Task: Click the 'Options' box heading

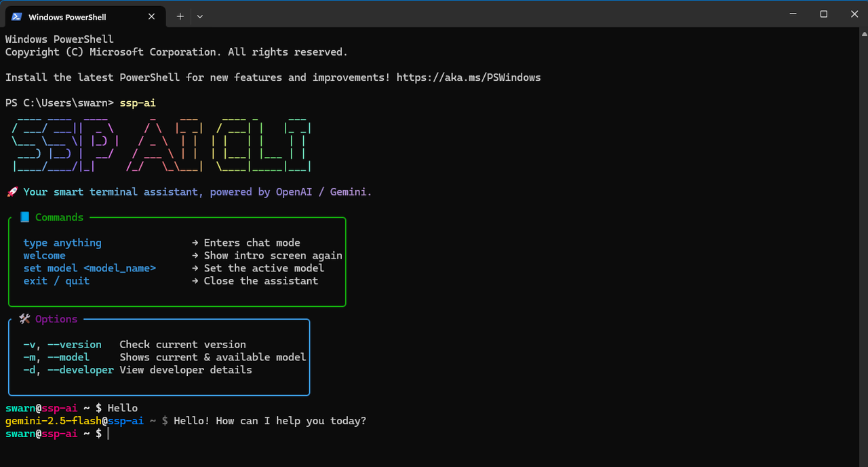Action: click(56, 319)
